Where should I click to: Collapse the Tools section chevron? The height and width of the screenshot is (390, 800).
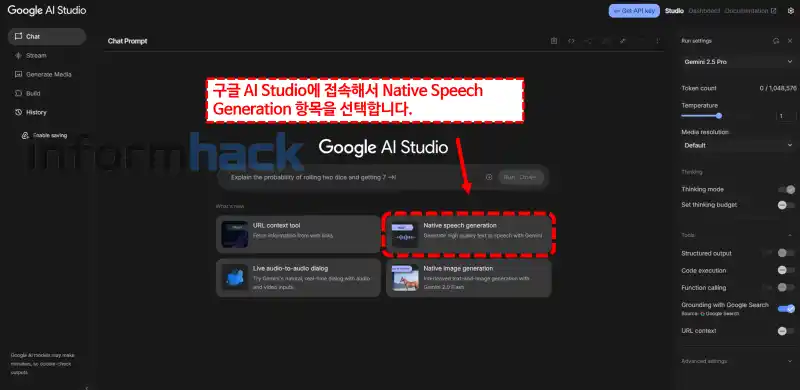pos(790,235)
